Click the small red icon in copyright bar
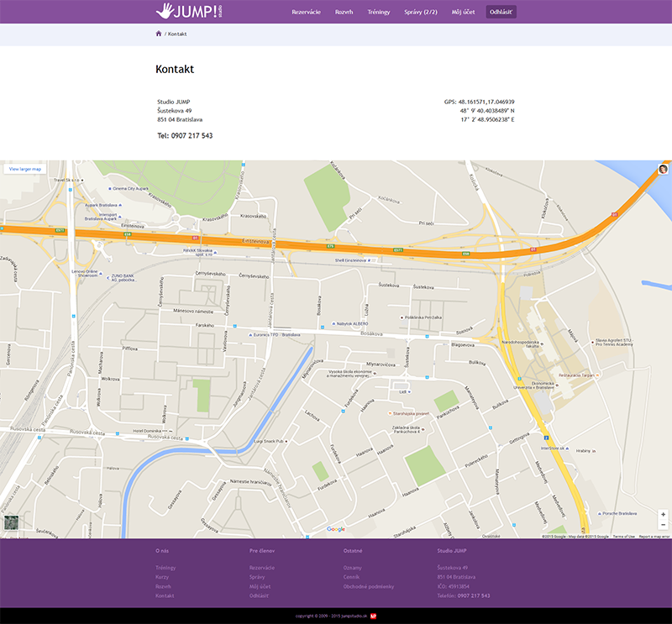 [373, 616]
